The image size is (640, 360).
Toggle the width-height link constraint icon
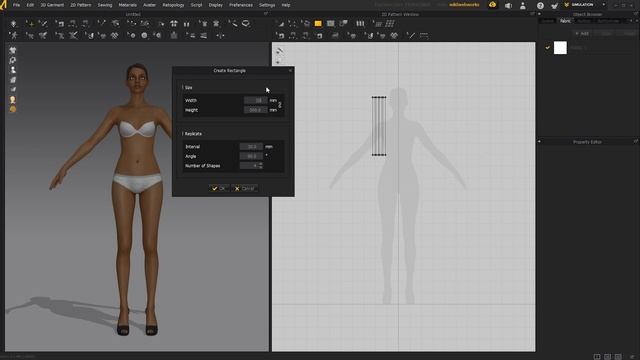[280, 105]
